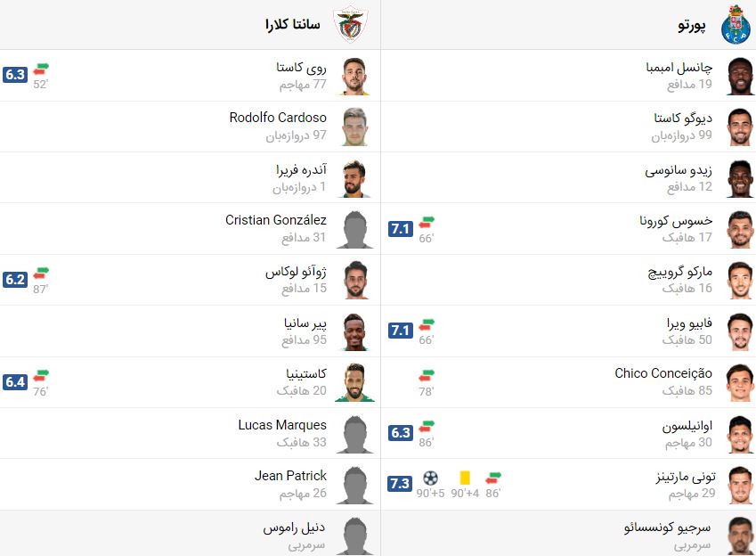Click the Santa Clara club crest icon
Screen dimensions: 756x556
351,24
